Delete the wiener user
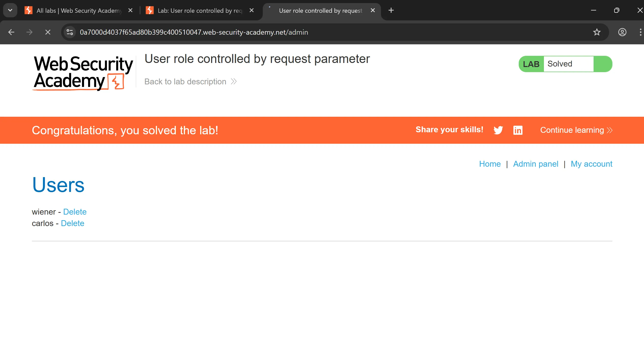This screenshot has width=644, height=341. coord(75,212)
